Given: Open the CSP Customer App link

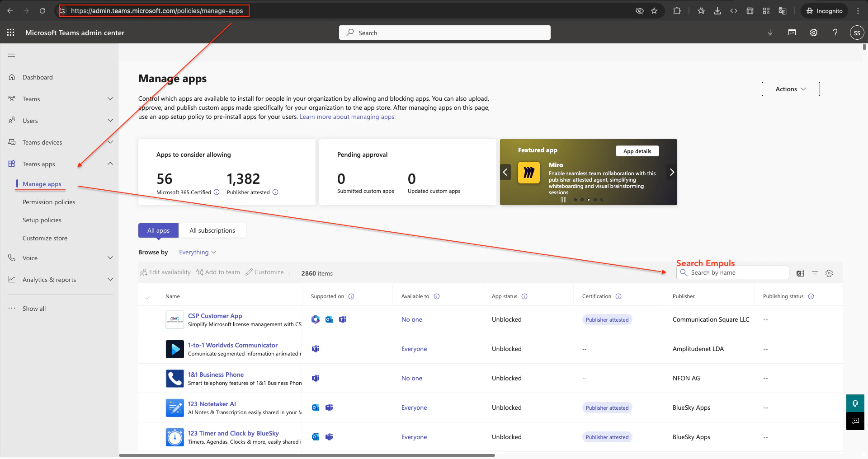Looking at the screenshot, I should [215, 316].
